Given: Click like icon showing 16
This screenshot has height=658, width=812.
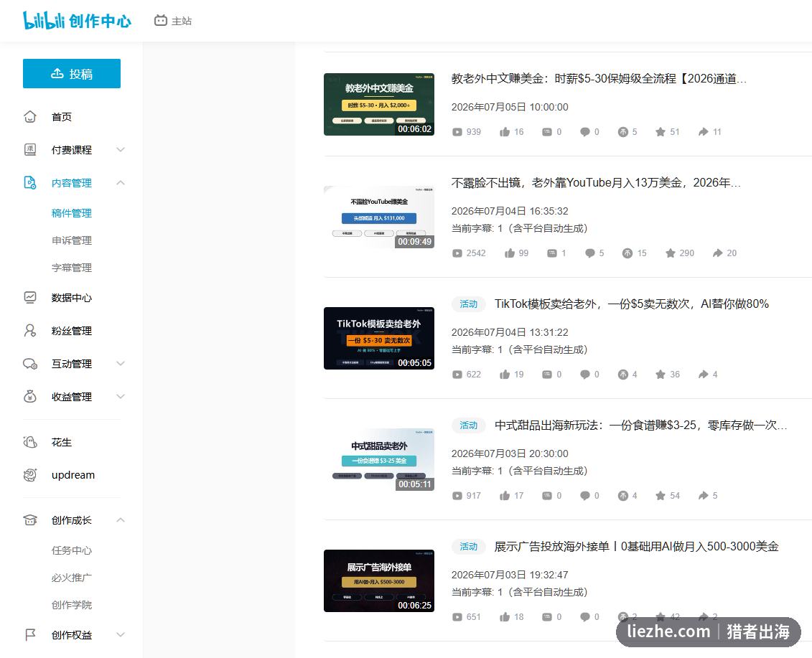Looking at the screenshot, I should 505,132.
